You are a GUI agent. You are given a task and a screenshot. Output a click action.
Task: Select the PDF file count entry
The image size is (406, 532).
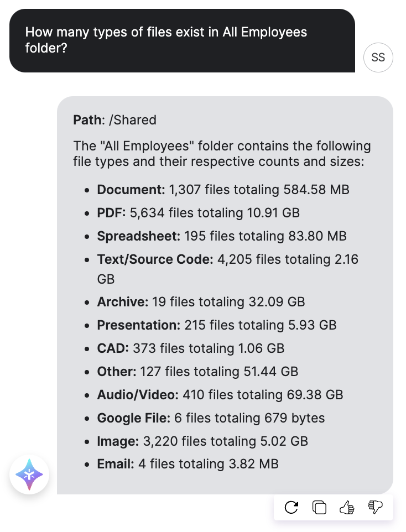coord(198,213)
